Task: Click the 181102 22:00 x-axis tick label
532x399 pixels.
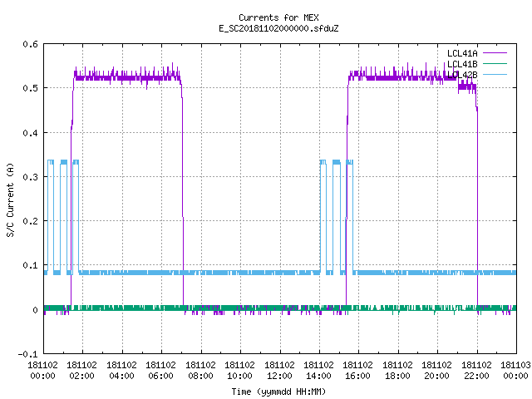Action: [476, 371]
